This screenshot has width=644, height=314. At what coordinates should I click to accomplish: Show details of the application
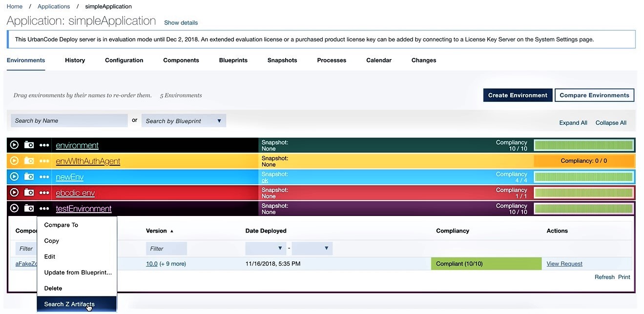[x=181, y=22]
